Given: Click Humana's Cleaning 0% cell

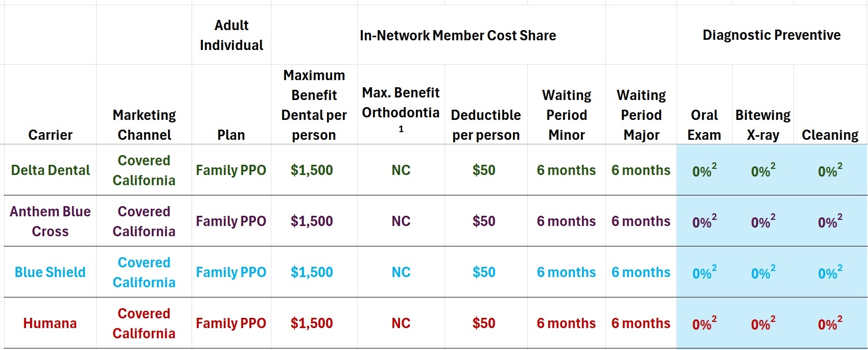Looking at the screenshot, I should point(830,323).
